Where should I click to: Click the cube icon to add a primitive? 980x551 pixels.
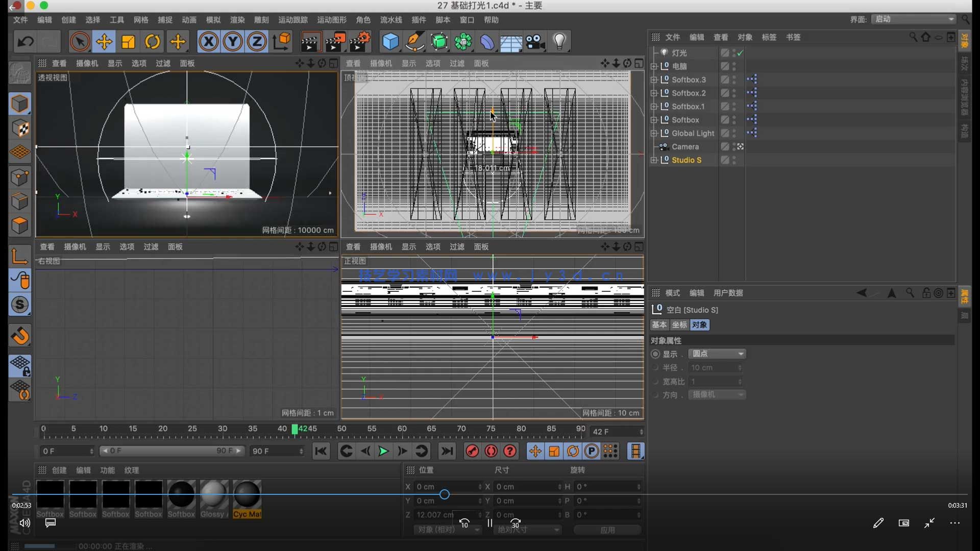[390, 41]
